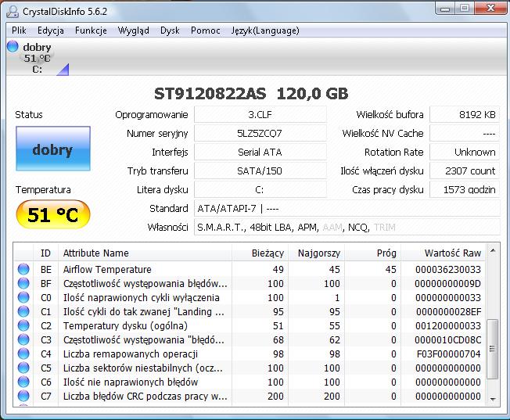Select the Airflow Temperature attribute name

(x=107, y=269)
